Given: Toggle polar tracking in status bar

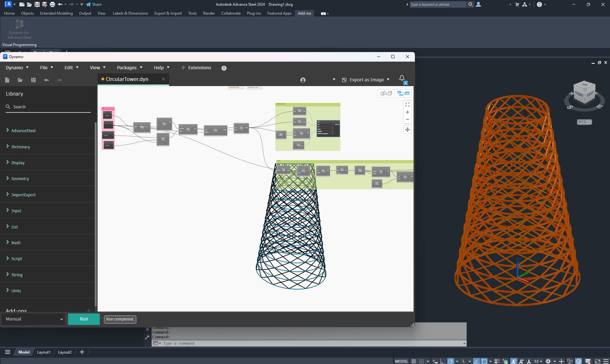Looking at the screenshot, I should coord(450,361).
